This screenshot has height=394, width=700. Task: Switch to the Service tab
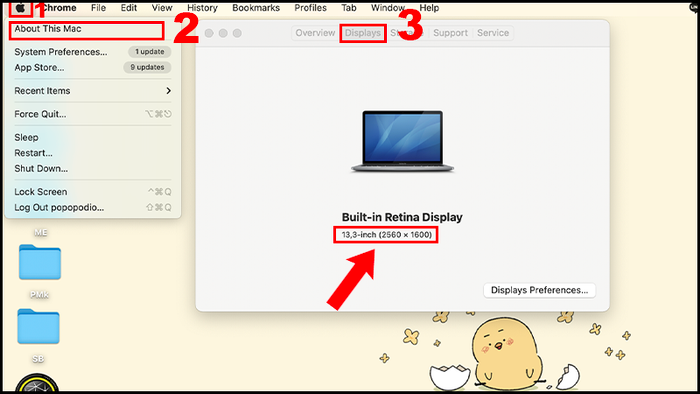click(493, 33)
